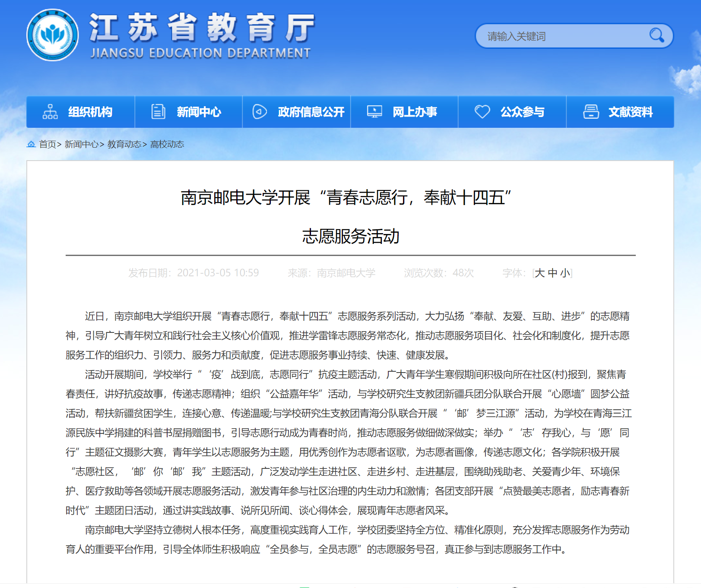This screenshot has height=588, width=701.
Task: Set font size to medium 中
Action: coord(552,273)
